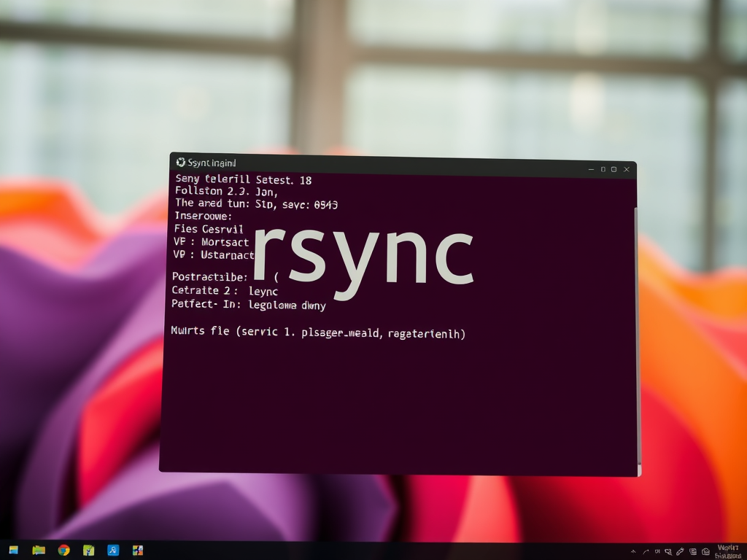
Task: Click the 'Inseroowe:' line
Action: pos(203,216)
